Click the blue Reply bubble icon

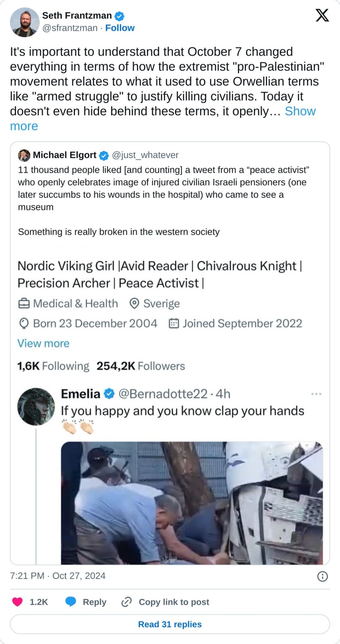(x=71, y=602)
